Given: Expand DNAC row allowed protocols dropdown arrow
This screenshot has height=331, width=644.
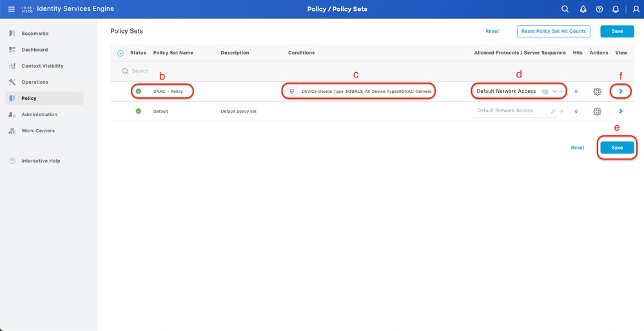Looking at the screenshot, I should [x=554, y=91].
